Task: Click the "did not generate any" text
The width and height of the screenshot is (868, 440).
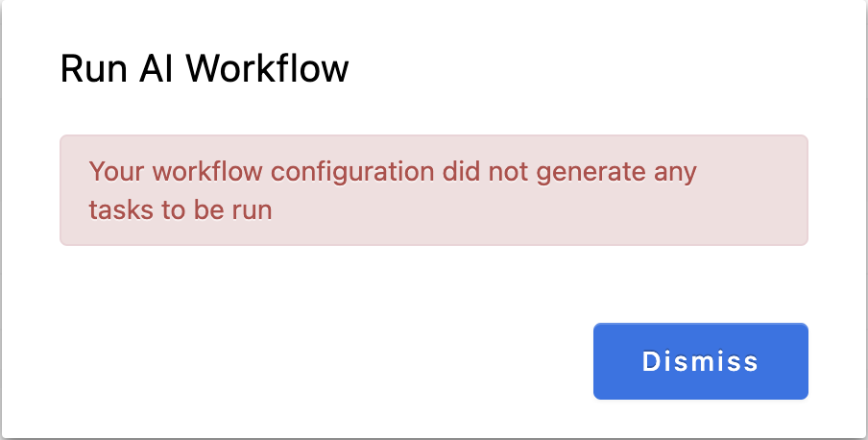Action: tap(569, 172)
